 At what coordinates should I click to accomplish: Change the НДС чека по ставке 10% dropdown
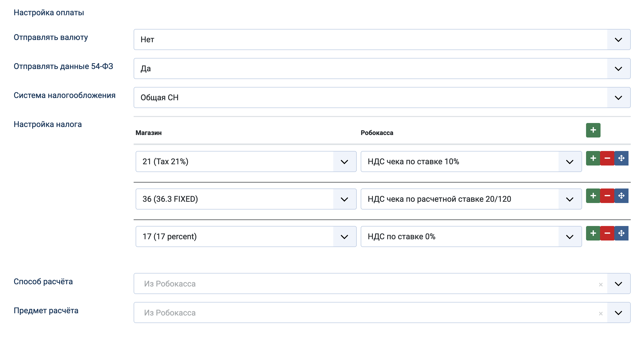(x=569, y=161)
